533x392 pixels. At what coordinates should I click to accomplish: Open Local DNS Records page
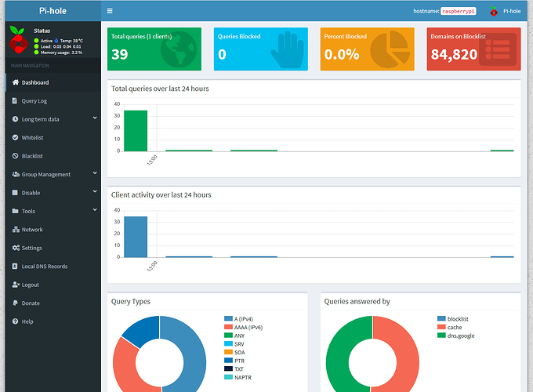53,267
